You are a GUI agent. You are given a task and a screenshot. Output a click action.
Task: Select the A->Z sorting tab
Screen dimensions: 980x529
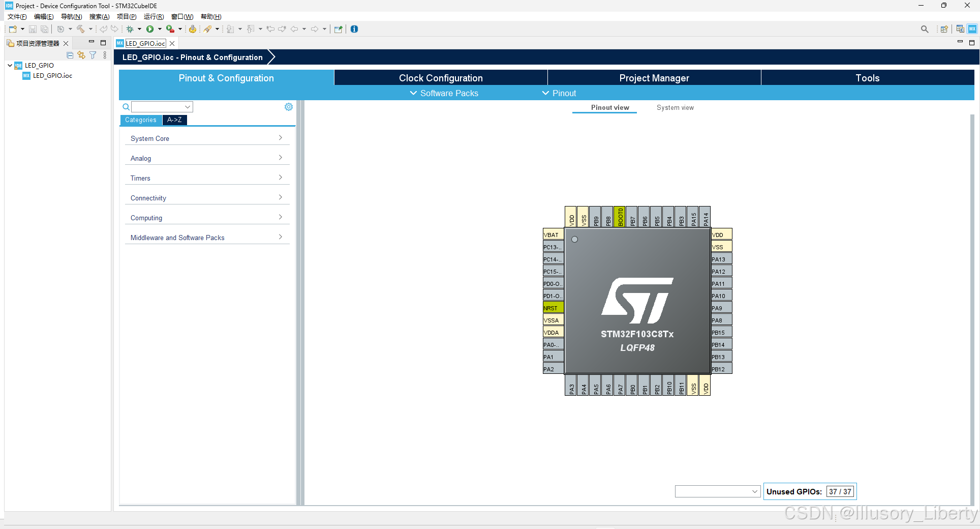point(174,120)
